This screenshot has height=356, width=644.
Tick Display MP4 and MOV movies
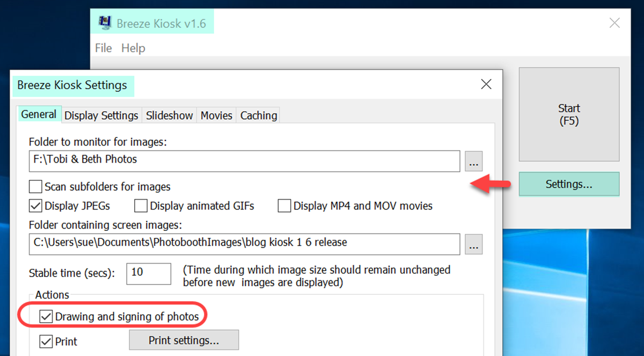[x=284, y=206]
